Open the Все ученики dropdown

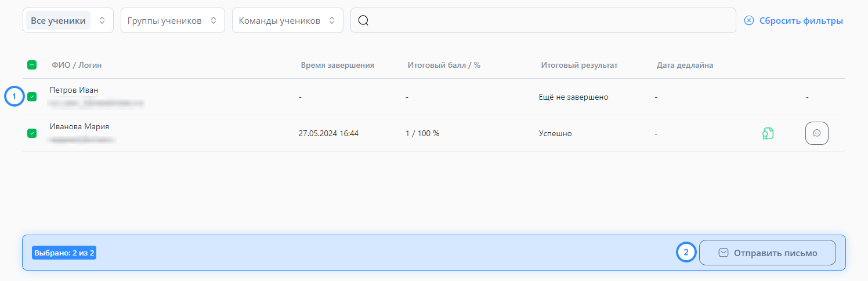tap(68, 20)
